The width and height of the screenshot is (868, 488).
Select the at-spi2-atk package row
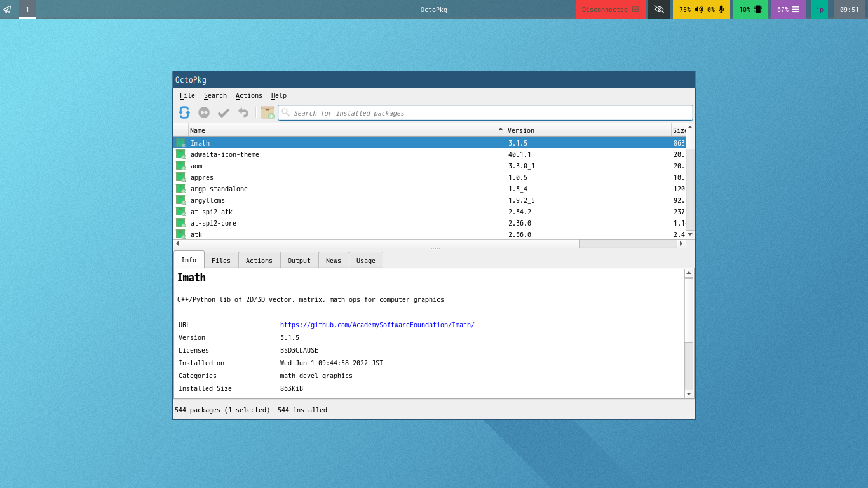(430, 212)
